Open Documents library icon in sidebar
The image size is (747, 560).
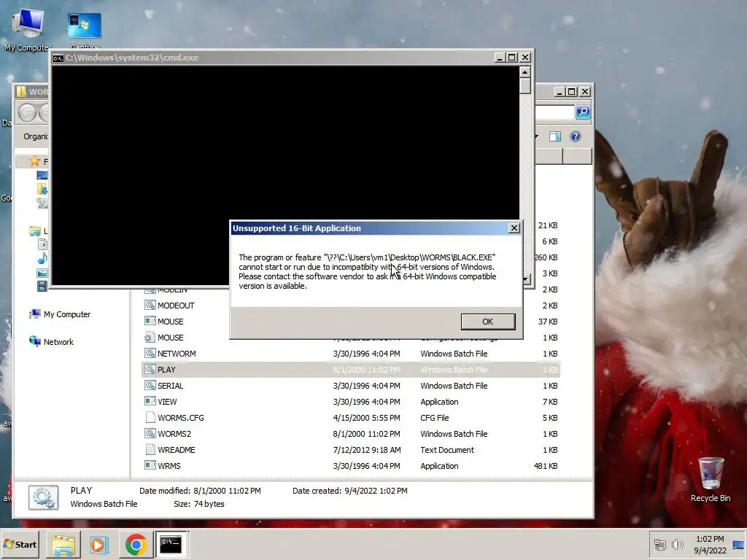point(42,245)
